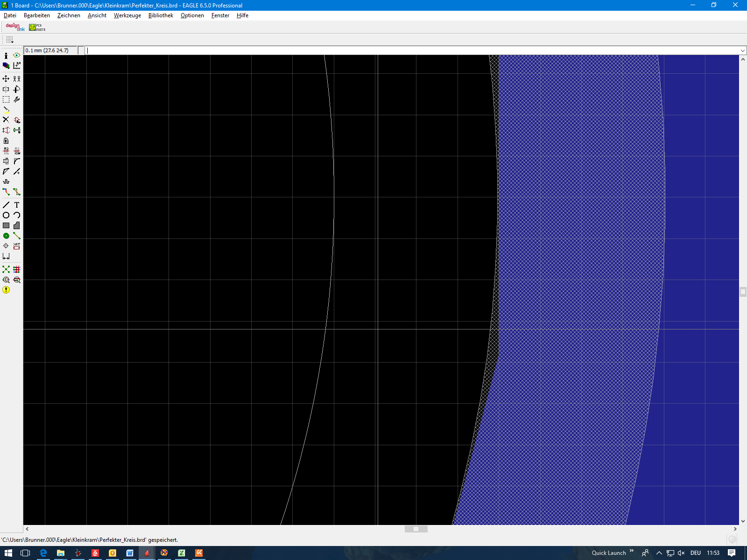Select the Circle tool
747x560 pixels.
6,215
